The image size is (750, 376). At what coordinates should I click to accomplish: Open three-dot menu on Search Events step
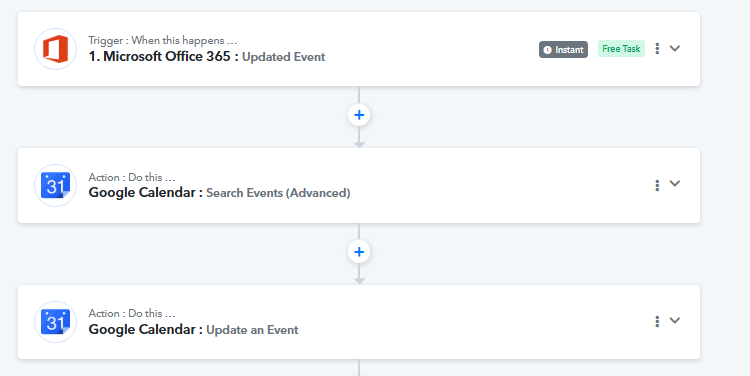657,185
